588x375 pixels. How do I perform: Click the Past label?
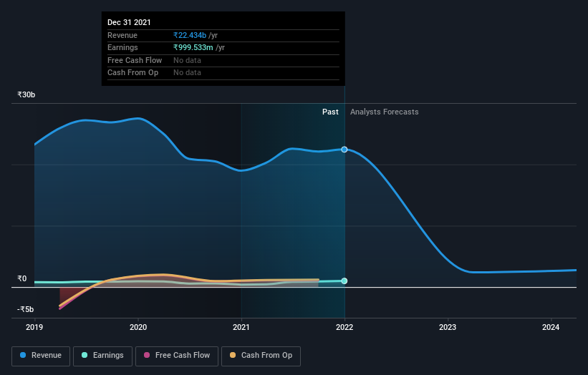pyautogui.click(x=330, y=112)
